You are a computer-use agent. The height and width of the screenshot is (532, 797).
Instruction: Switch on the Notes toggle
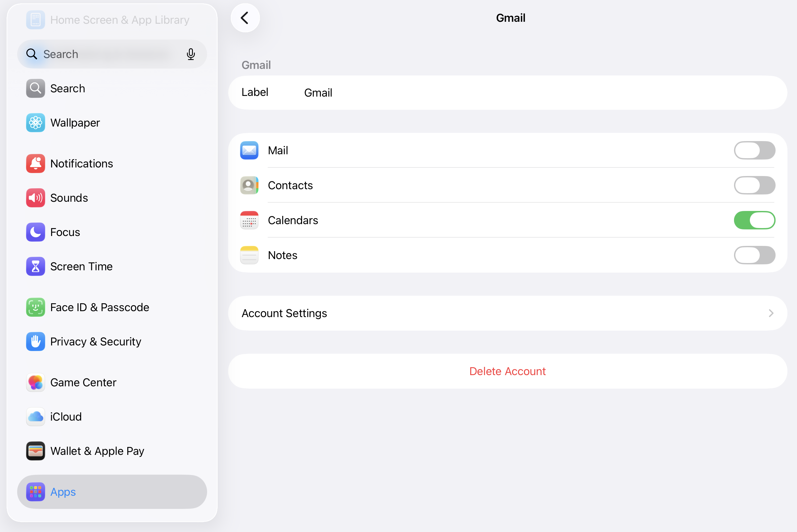pyautogui.click(x=755, y=255)
